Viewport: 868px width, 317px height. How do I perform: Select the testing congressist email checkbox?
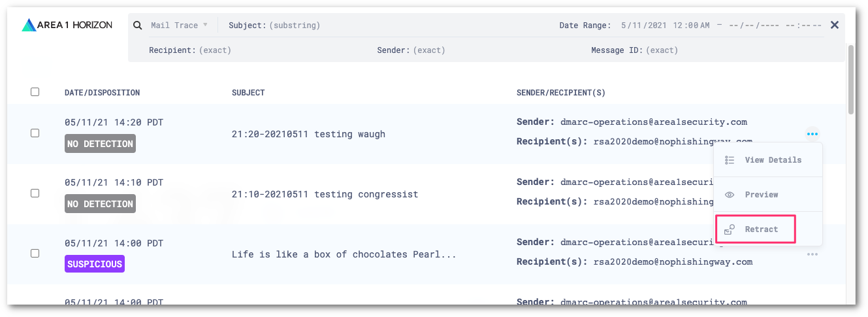pyautogui.click(x=35, y=193)
